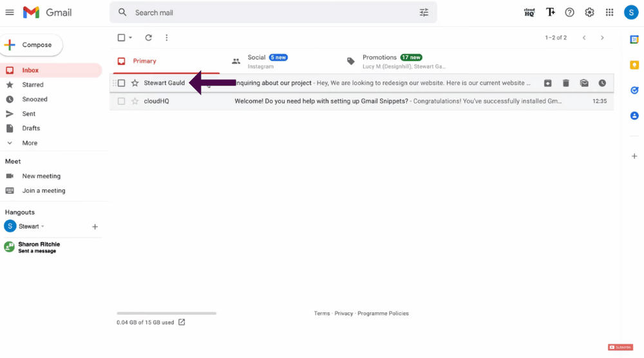Image resolution: width=644 pixels, height=358 pixels.
Task: Open the Inbox folder
Action: pos(51,70)
